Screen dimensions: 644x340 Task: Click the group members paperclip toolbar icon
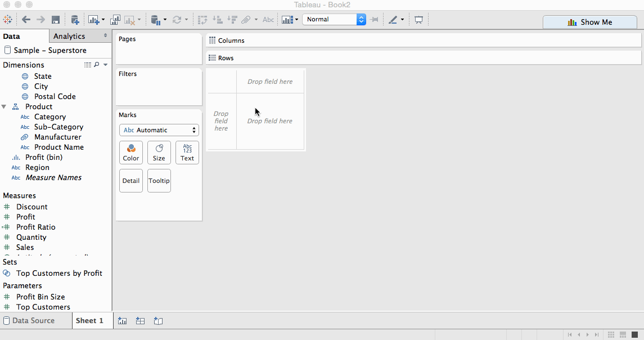coord(246,20)
